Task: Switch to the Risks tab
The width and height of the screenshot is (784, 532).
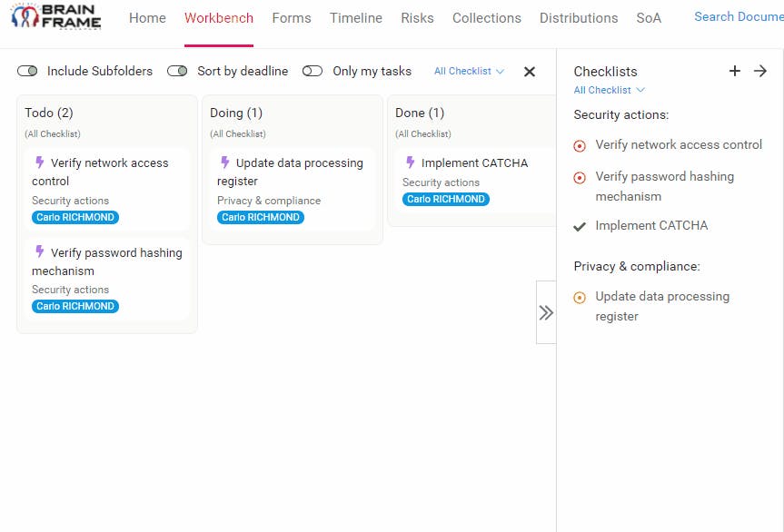Action: 417,18
